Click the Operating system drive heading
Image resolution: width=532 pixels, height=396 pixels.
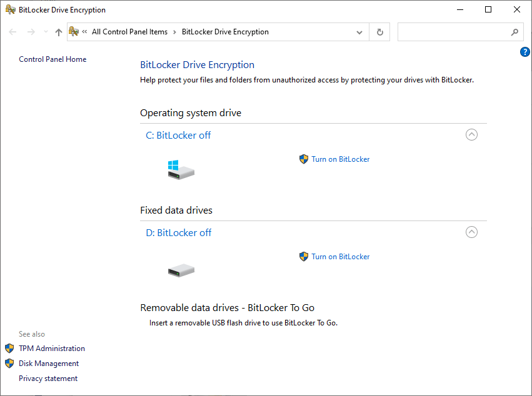tap(191, 113)
